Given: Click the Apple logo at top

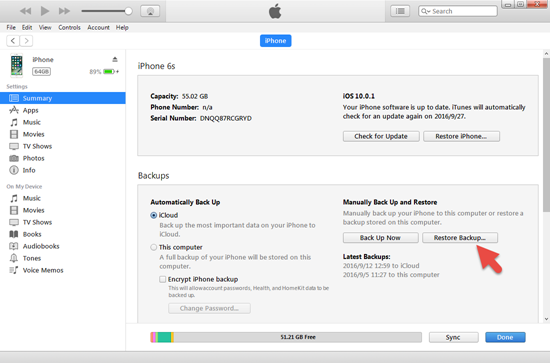Looking at the screenshot, I should tap(275, 11).
